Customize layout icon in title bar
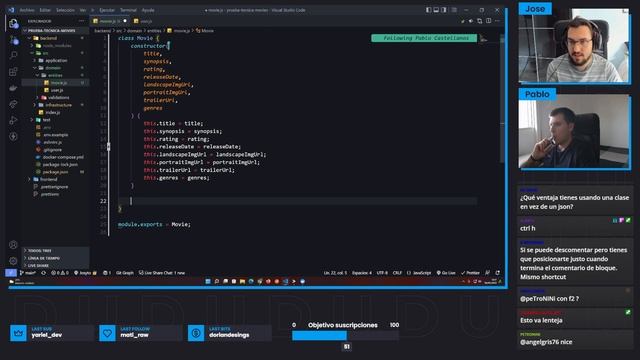The width and height of the screenshot is (640, 360). (454, 10)
